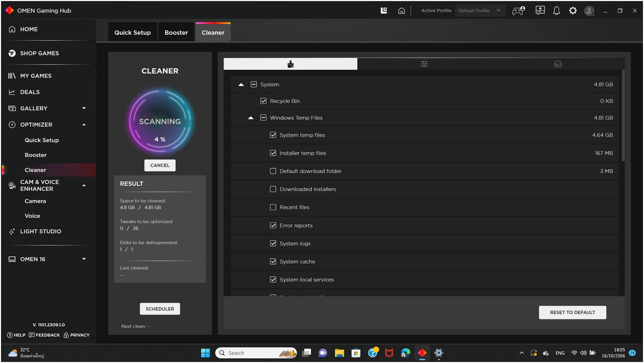
Task: Uncheck System cache
Action: pyautogui.click(x=273, y=261)
